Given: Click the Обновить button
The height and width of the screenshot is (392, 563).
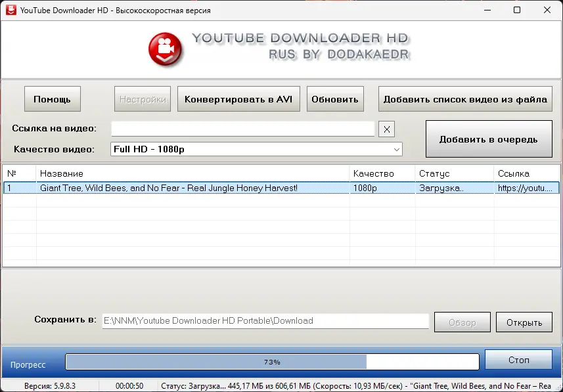Looking at the screenshot, I should point(335,99).
